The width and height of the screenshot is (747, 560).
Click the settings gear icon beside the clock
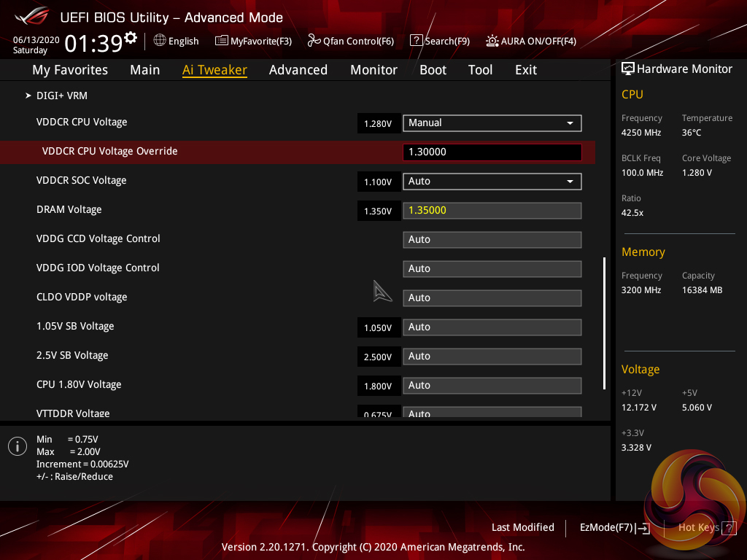tap(131, 38)
